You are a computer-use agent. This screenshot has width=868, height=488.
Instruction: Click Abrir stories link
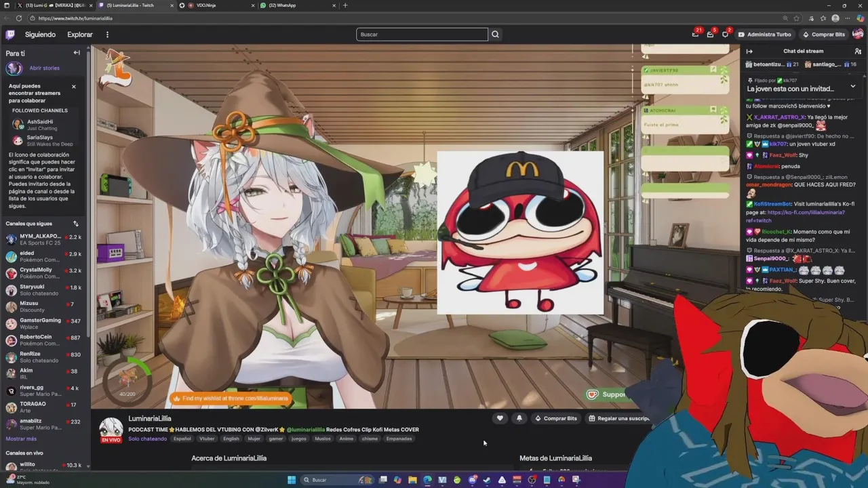click(x=45, y=68)
